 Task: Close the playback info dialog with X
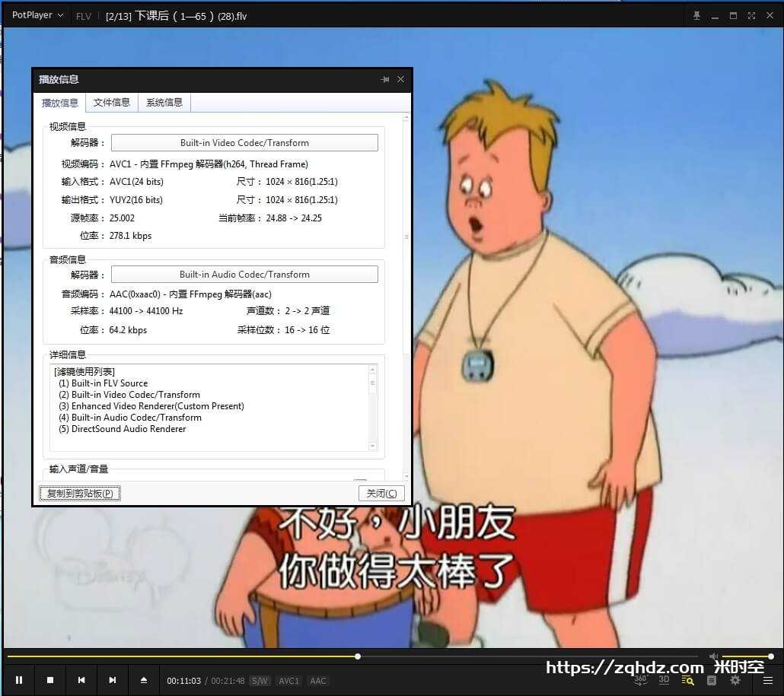[x=400, y=79]
